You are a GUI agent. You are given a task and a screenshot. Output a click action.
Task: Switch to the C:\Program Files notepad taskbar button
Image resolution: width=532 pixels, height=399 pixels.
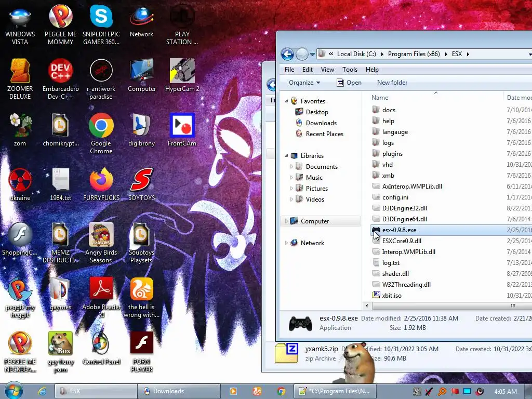click(x=336, y=391)
